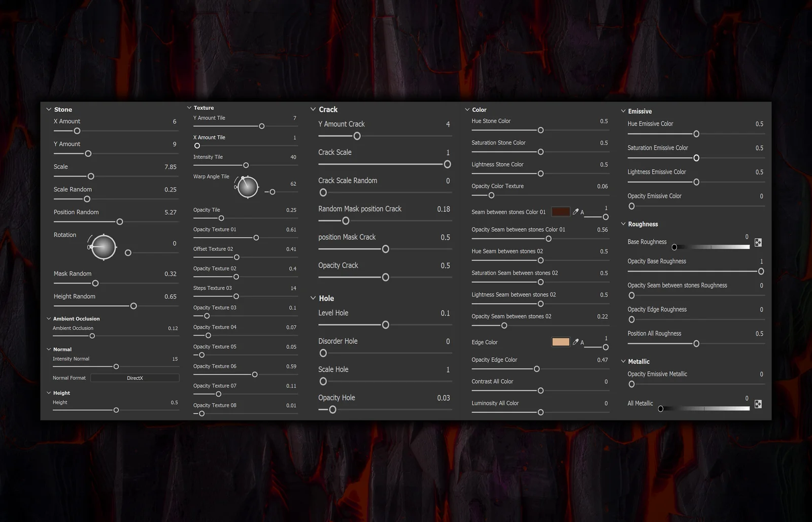Open the Normal Format DirectX dropdown

[134, 378]
